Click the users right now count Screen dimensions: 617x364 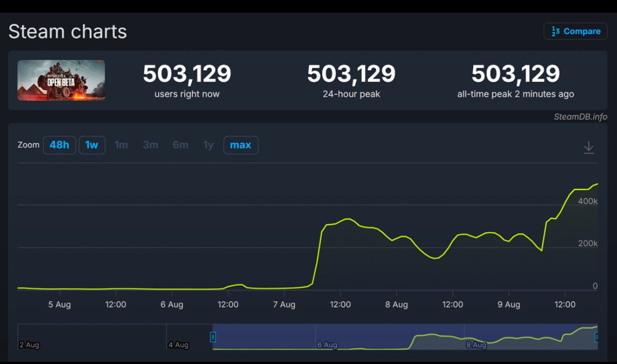point(187,74)
